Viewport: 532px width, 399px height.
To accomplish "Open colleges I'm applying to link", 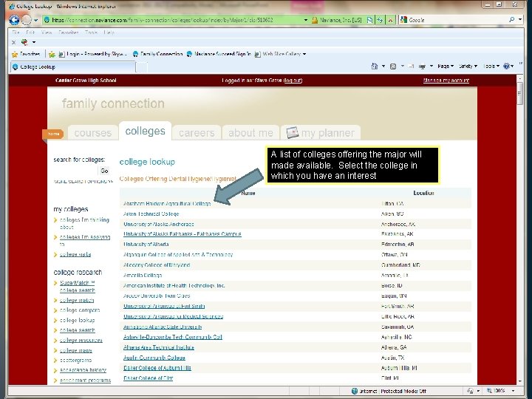I will 85,240.
